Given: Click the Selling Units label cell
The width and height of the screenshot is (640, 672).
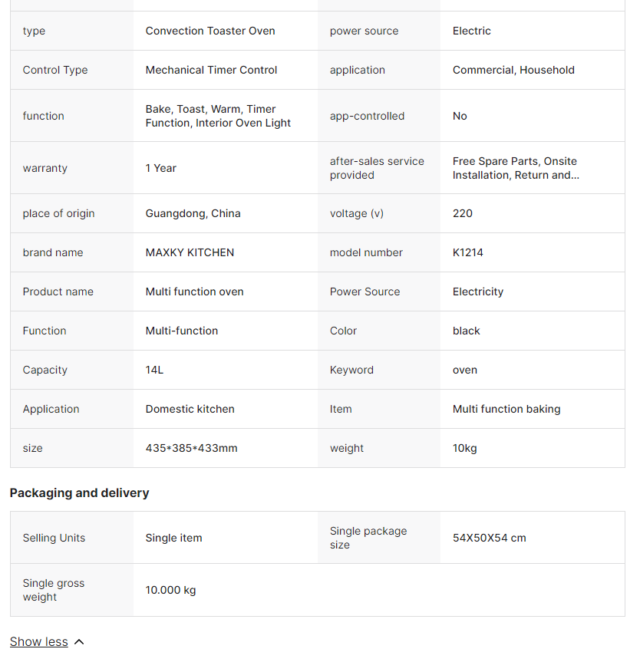Looking at the screenshot, I should 54,538.
